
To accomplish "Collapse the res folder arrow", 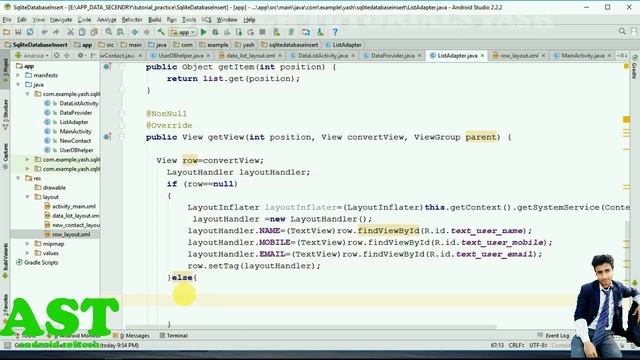I will (x=18, y=178).
